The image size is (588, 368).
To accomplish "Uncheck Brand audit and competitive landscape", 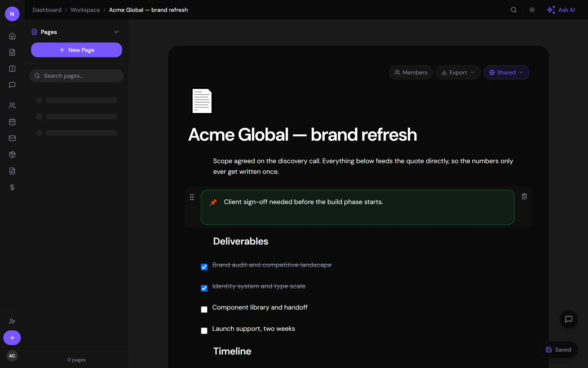I will pos(204,267).
